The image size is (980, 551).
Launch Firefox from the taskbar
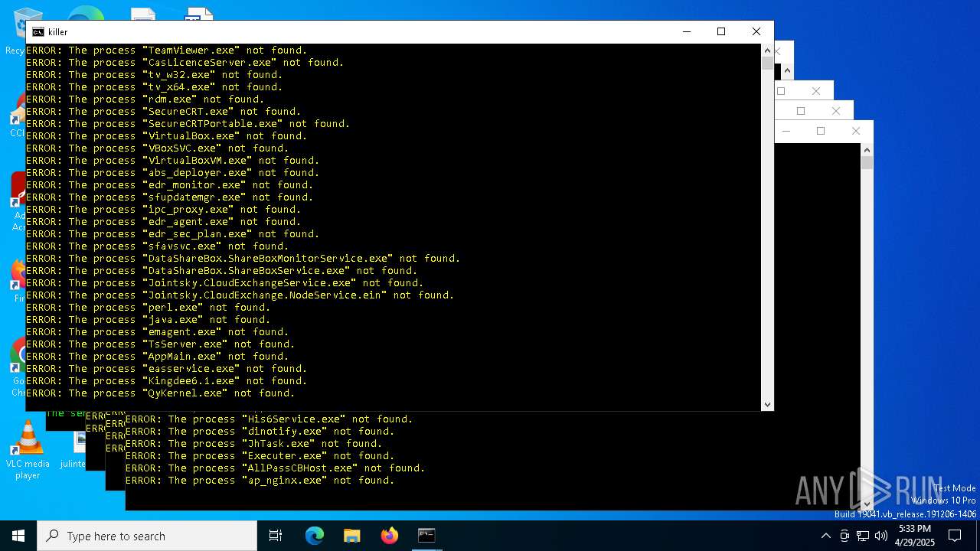coord(390,536)
